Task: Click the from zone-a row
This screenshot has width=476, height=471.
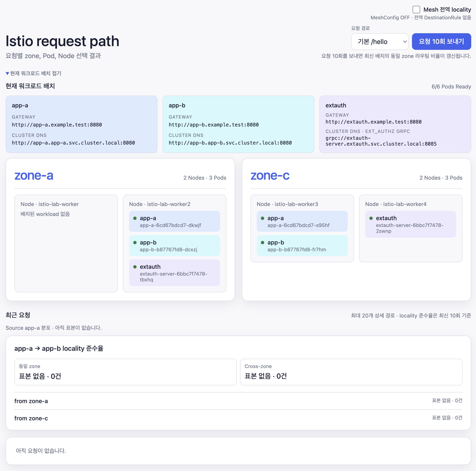Action: pos(238,401)
